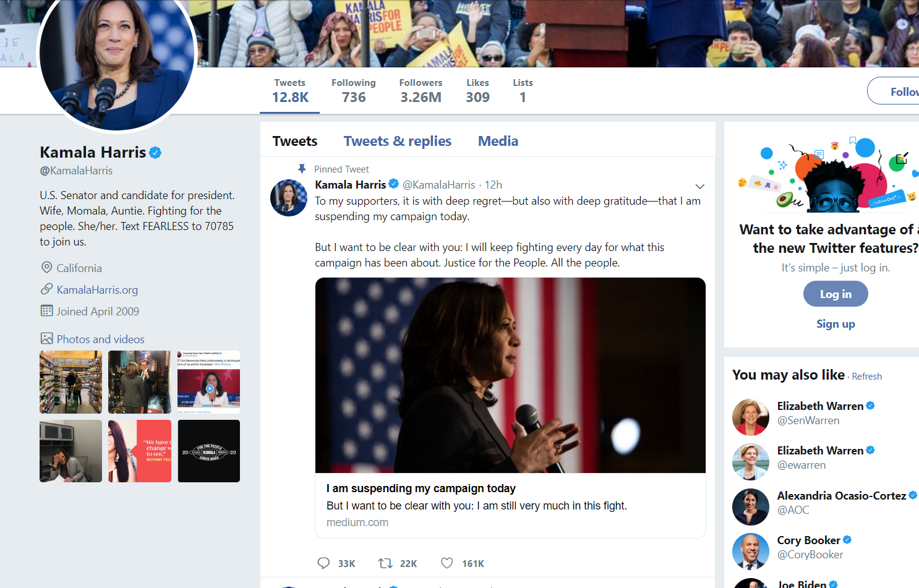Open the pinned tweet's dropdown chevron menu
Image resolution: width=919 pixels, height=588 pixels.
pos(699,186)
